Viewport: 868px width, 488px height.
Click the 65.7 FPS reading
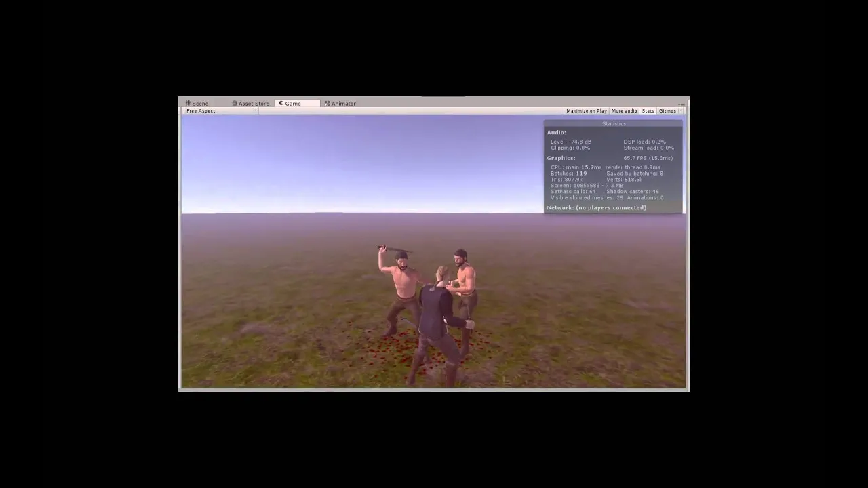click(x=648, y=158)
